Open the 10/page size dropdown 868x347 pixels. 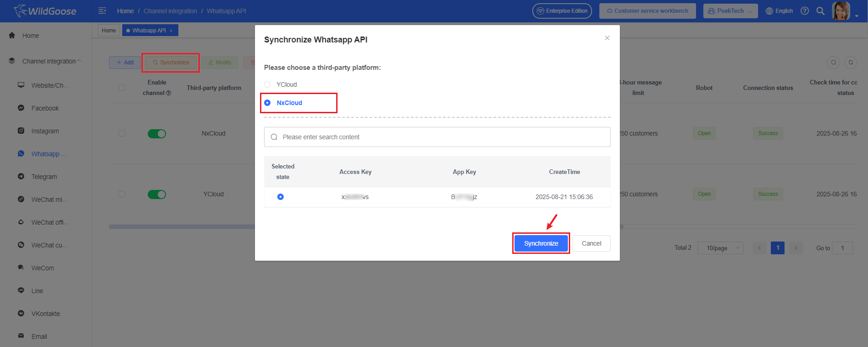(720, 248)
